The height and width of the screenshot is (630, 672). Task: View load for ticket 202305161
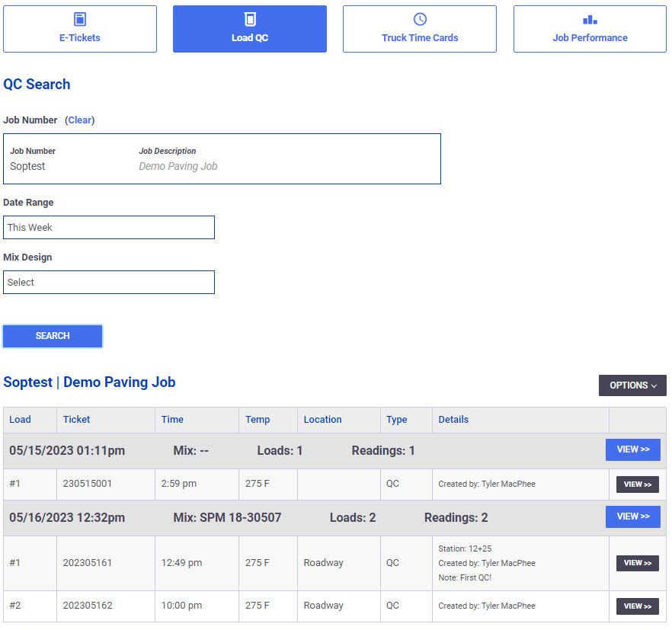coord(637,563)
